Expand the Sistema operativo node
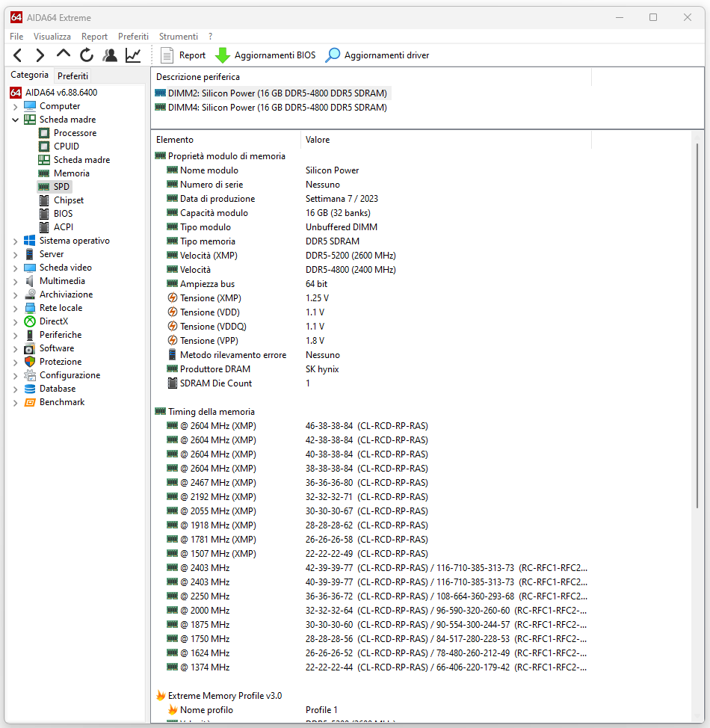Viewport: 710px width, 728px height. (x=16, y=241)
